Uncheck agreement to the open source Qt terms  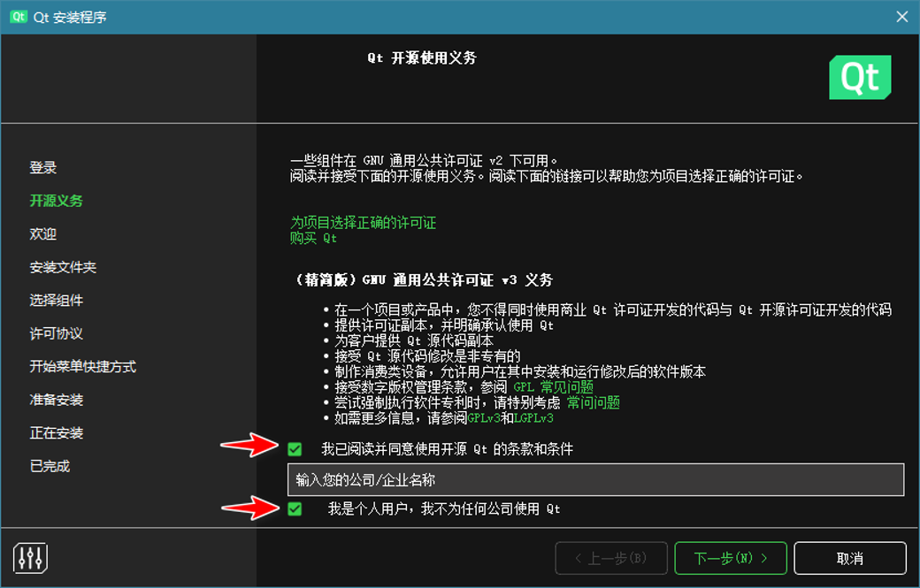pyautogui.click(x=295, y=448)
